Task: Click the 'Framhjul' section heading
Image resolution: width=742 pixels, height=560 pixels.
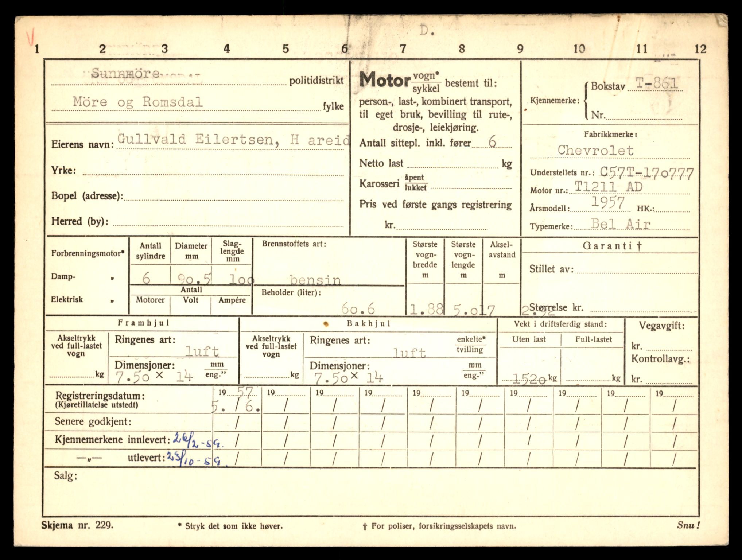Action: (144, 323)
